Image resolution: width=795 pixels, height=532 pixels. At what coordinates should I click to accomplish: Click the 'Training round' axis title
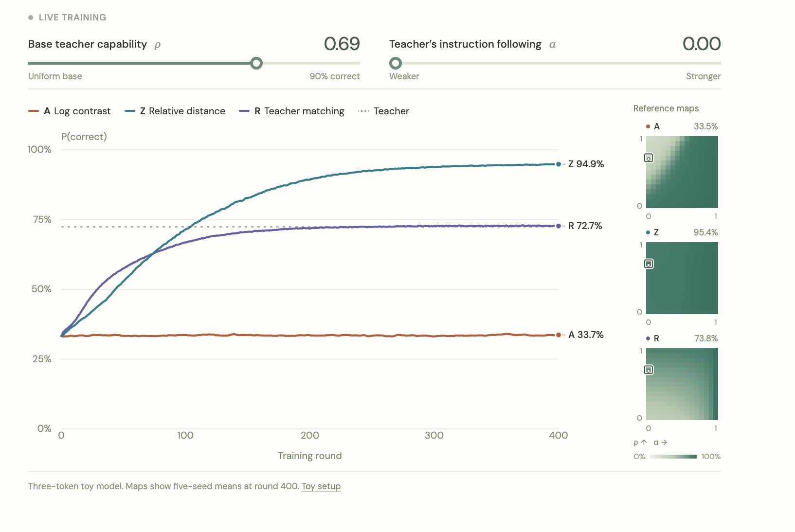tap(310, 456)
